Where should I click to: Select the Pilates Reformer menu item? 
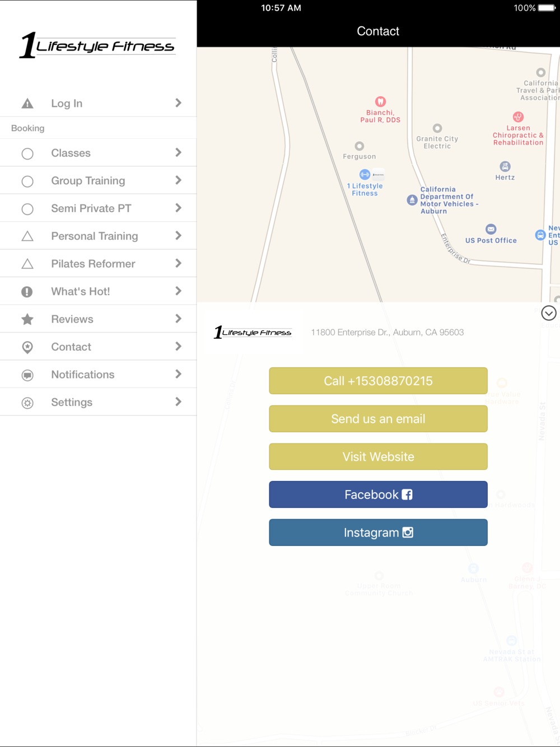pos(98,264)
